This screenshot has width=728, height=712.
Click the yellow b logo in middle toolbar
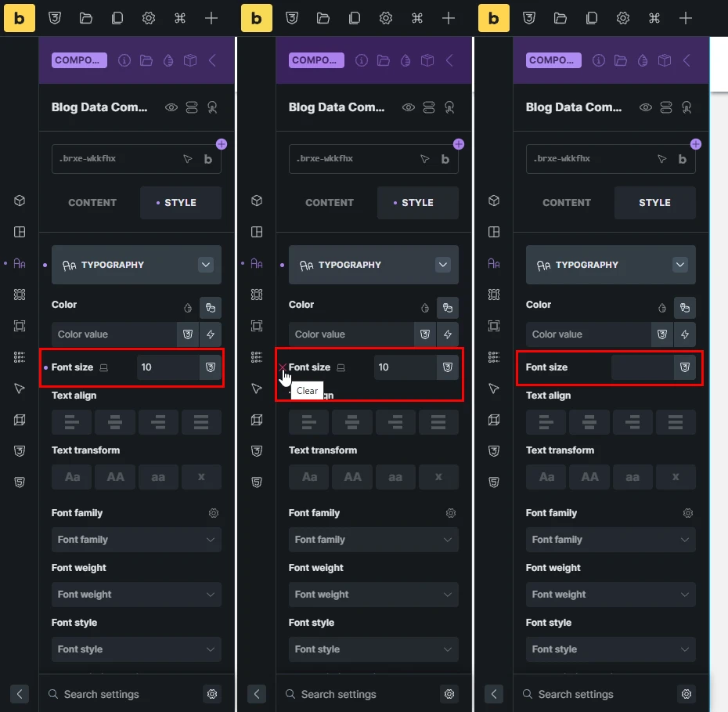click(256, 18)
